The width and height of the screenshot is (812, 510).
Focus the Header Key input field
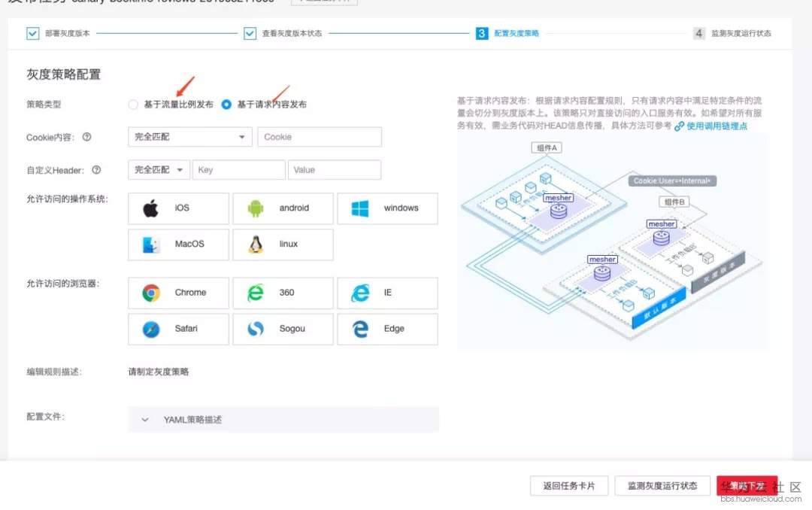point(238,170)
